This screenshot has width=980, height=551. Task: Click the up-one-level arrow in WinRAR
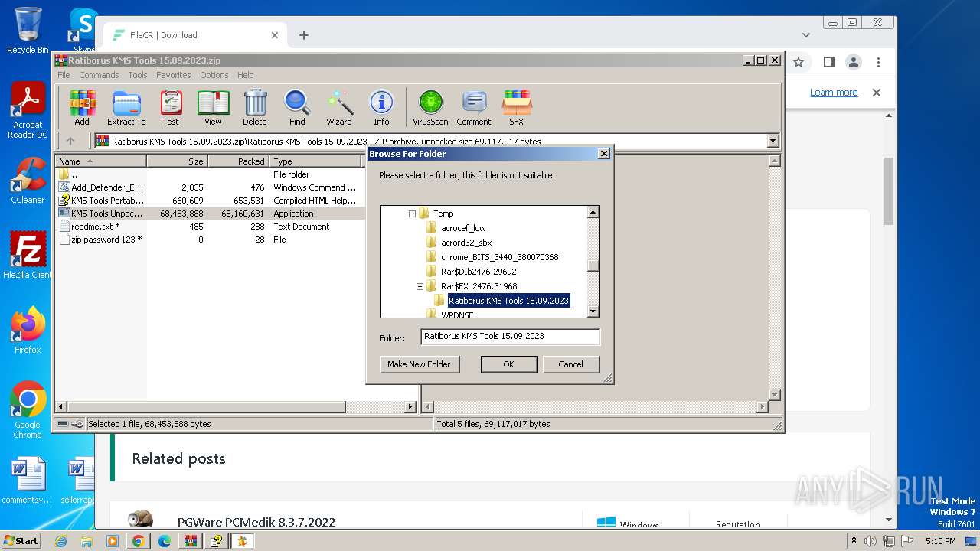click(x=70, y=141)
